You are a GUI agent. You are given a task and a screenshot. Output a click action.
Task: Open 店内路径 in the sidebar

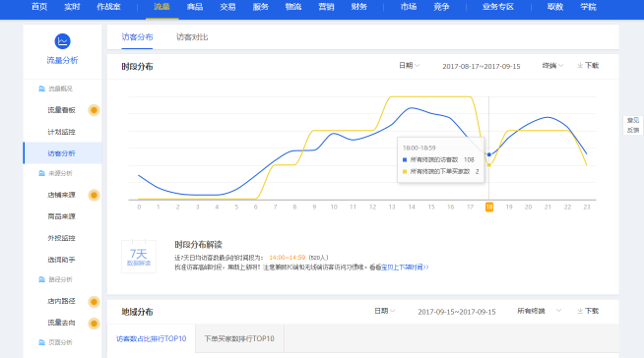62,301
